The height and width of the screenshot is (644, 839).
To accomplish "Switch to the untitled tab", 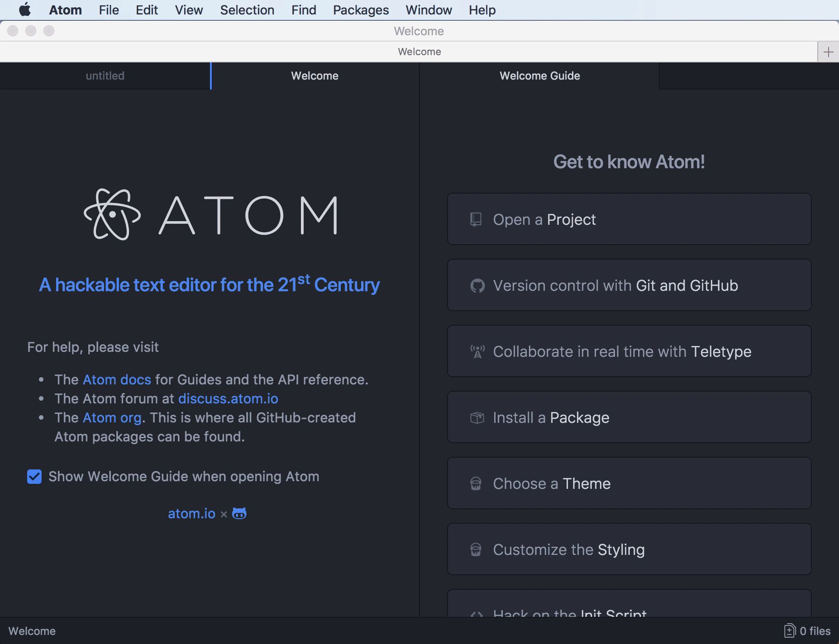I will pyautogui.click(x=105, y=76).
